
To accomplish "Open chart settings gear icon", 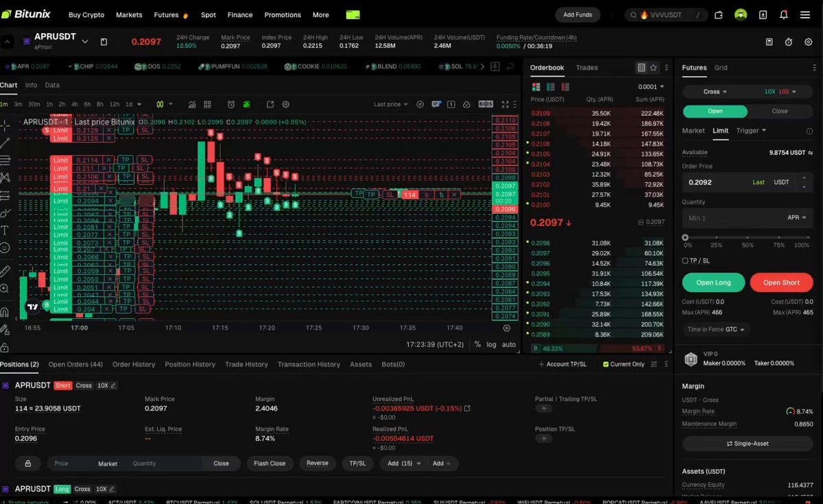I will click(286, 104).
